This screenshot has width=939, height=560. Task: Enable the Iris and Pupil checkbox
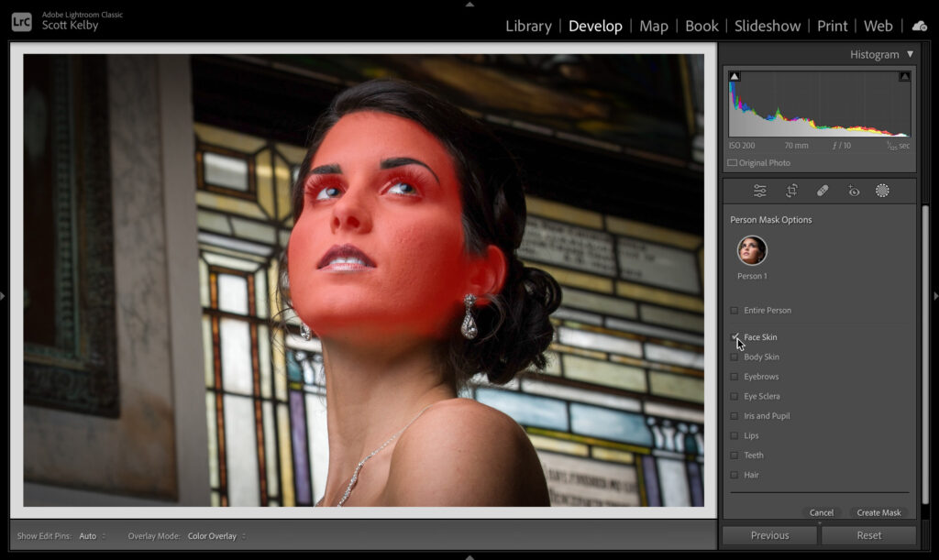coord(735,416)
